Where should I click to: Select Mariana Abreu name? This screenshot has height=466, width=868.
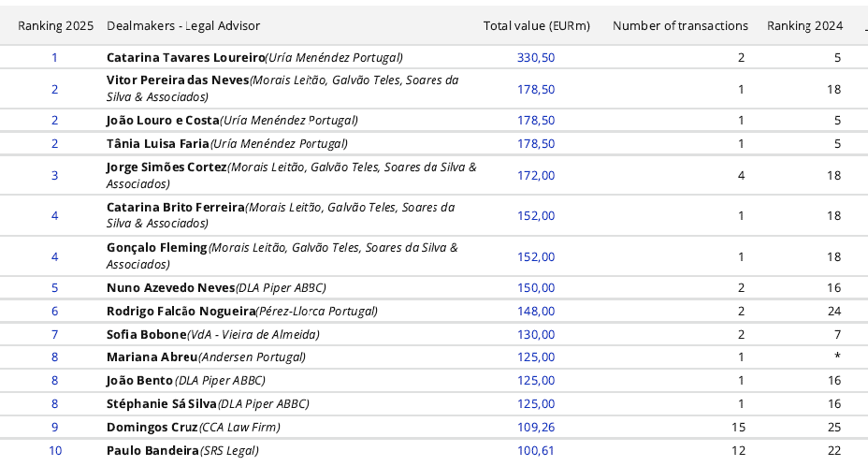pyautogui.click(x=152, y=357)
